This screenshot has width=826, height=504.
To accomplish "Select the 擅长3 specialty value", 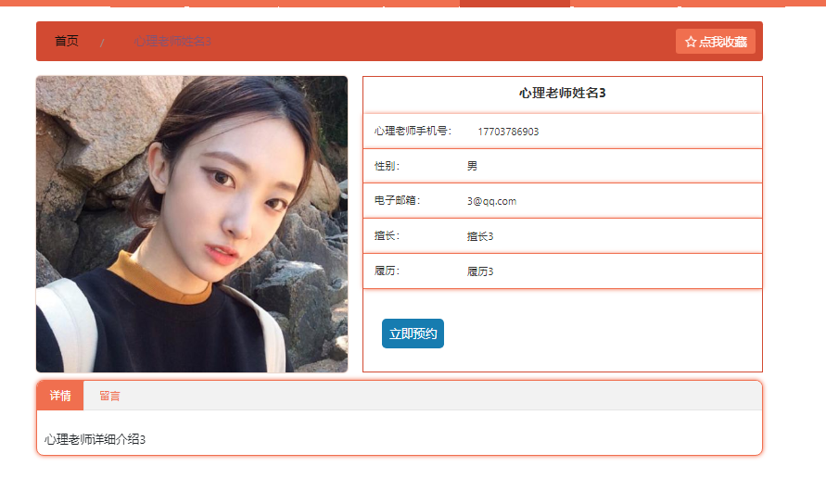I will pos(480,236).
